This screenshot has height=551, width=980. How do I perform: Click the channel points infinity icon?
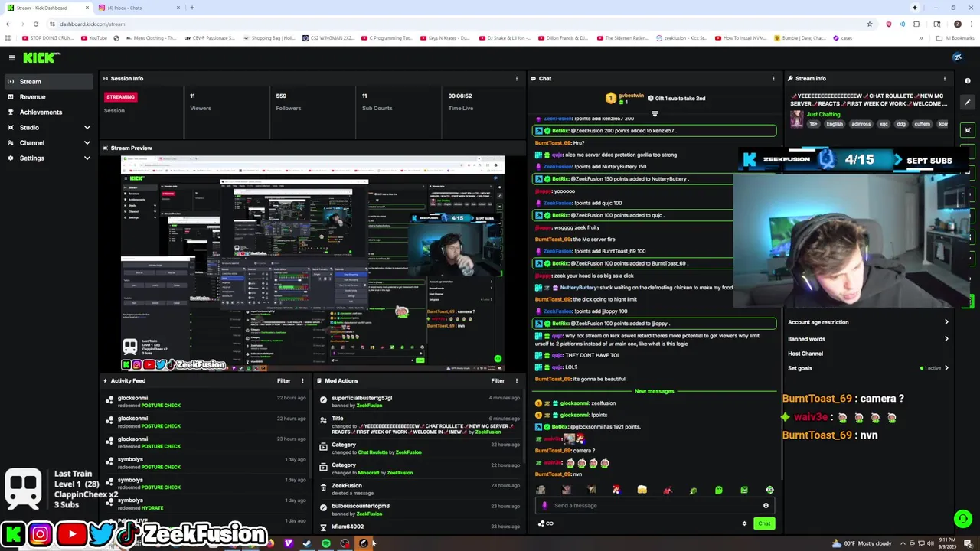[546, 523]
